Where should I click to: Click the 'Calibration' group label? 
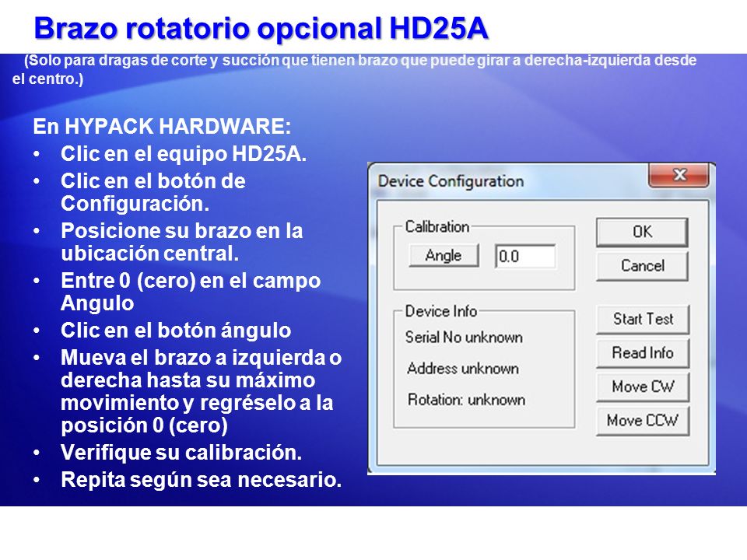(x=437, y=226)
